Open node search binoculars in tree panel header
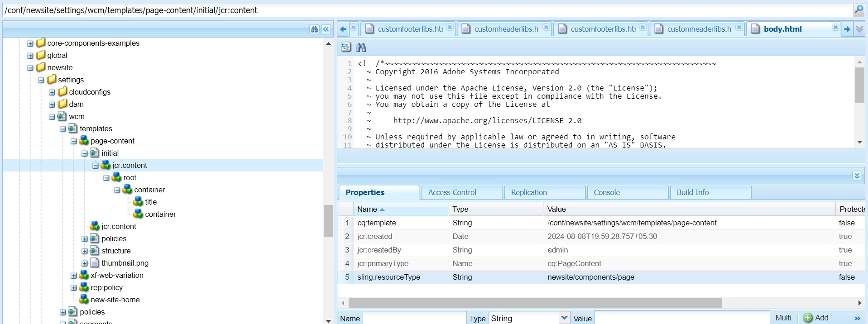The height and width of the screenshot is (324, 868). point(315,29)
